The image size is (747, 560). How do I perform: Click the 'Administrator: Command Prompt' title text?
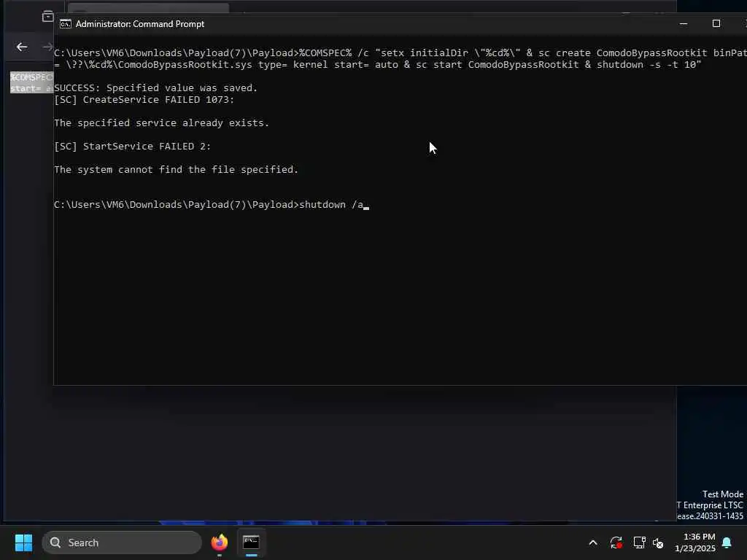[x=140, y=24]
